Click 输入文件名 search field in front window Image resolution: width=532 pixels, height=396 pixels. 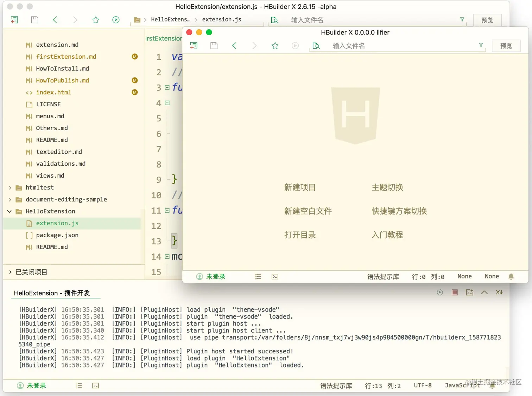pos(398,46)
